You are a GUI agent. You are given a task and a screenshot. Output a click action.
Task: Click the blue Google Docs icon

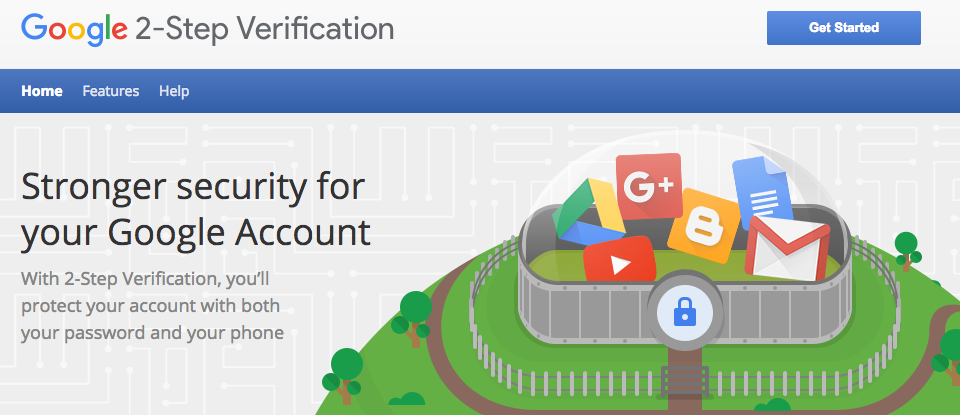[761, 190]
